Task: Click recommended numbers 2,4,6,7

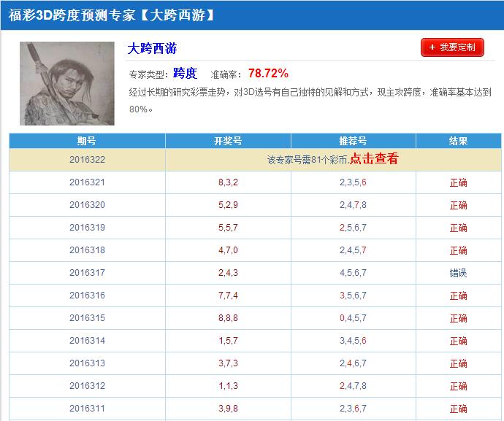Action: [353, 363]
